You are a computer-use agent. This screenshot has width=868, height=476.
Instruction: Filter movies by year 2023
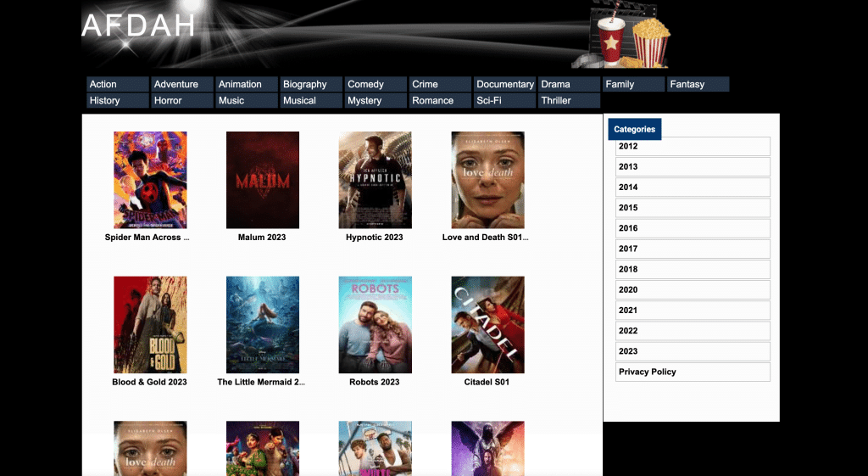tap(693, 351)
